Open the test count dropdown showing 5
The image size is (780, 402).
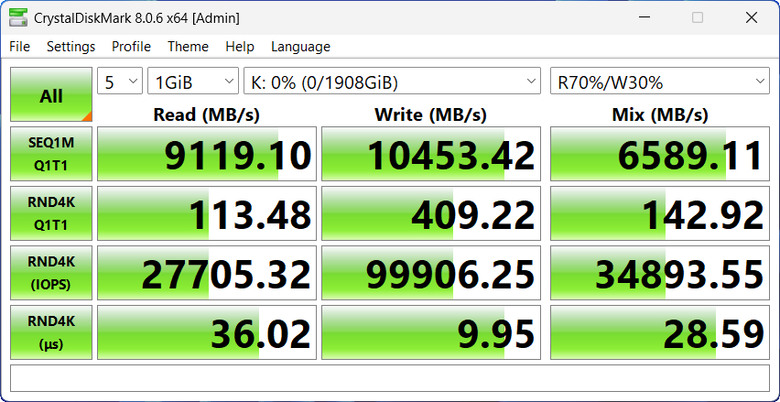(x=120, y=81)
